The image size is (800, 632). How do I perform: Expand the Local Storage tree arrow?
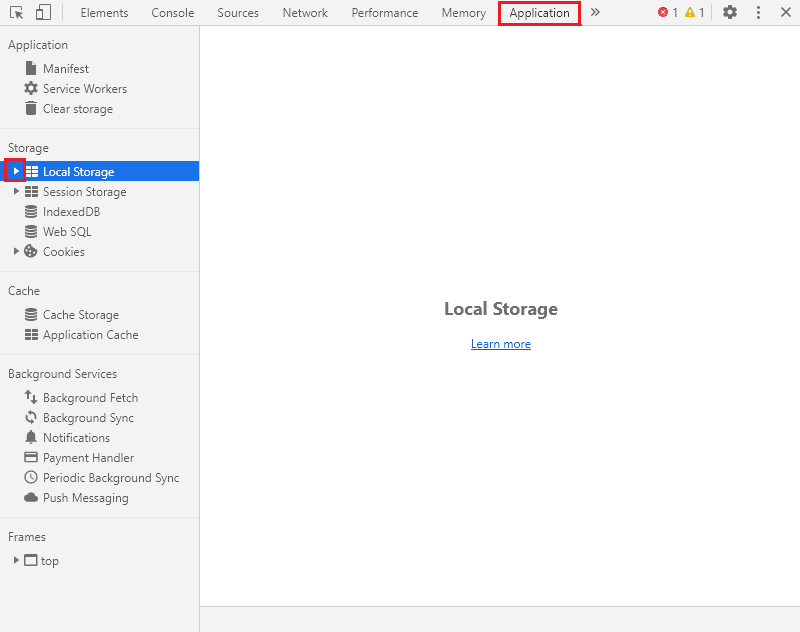click(x=16, y=172)
